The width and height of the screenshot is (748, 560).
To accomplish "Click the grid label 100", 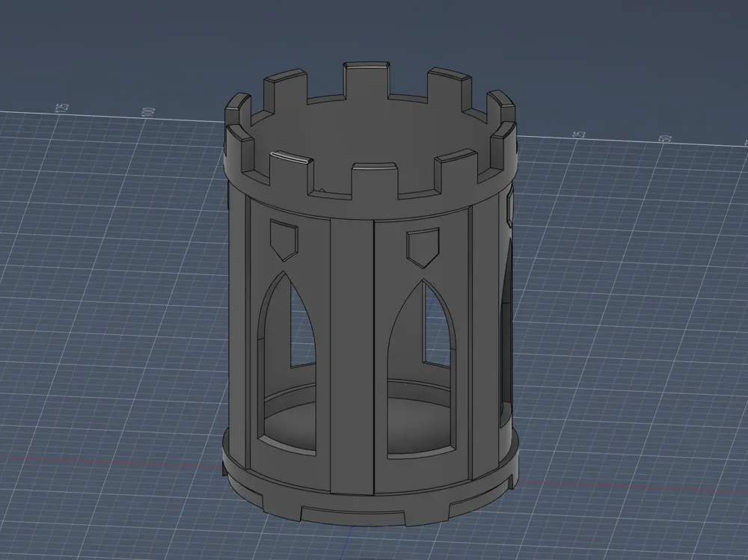I will click(148, 112).
